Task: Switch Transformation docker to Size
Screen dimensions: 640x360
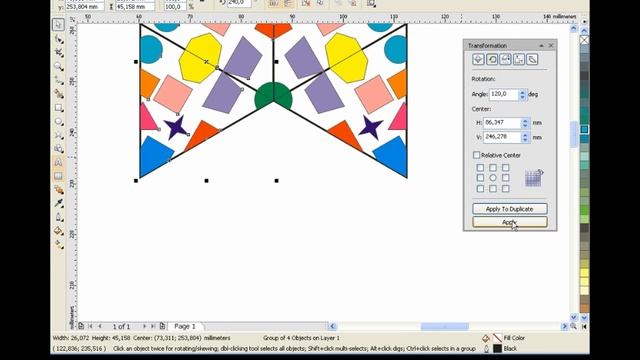Action: [x=519, y=59]
